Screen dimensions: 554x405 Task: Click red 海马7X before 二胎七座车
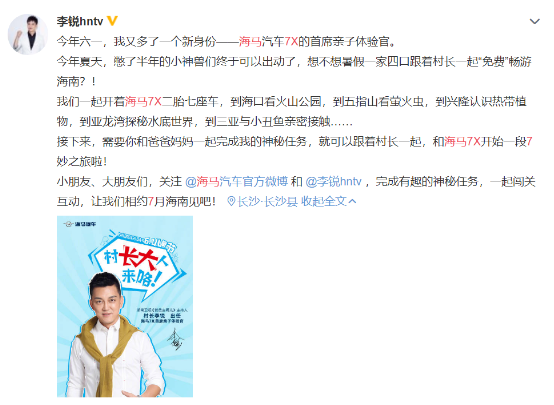[x=143, y=102]
